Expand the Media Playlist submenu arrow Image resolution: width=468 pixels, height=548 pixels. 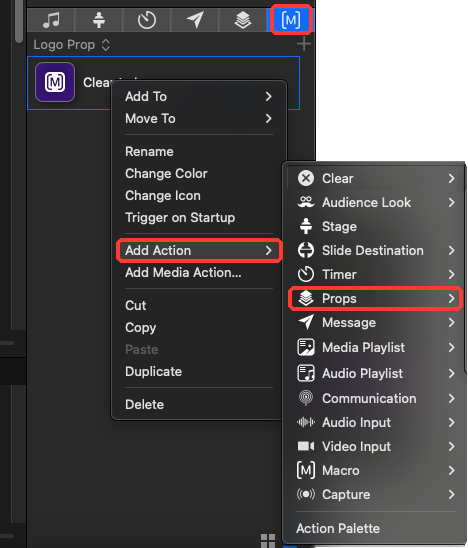pos(451,347)
